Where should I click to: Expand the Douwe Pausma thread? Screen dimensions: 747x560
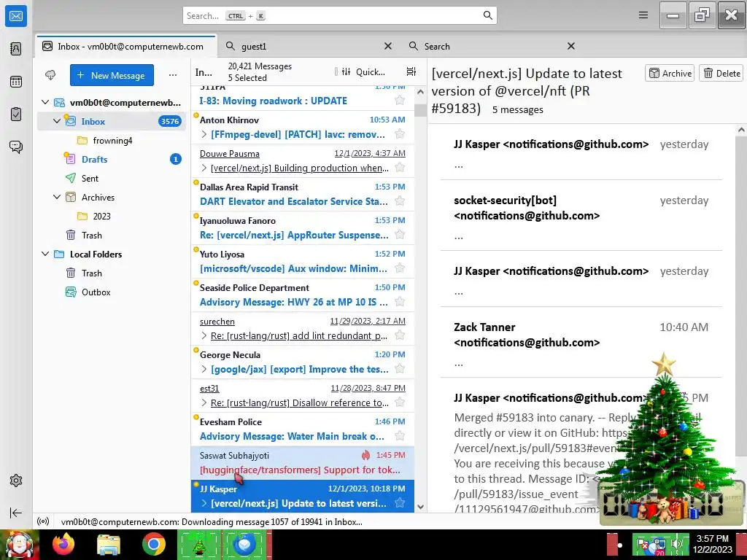tap(204, 168)
